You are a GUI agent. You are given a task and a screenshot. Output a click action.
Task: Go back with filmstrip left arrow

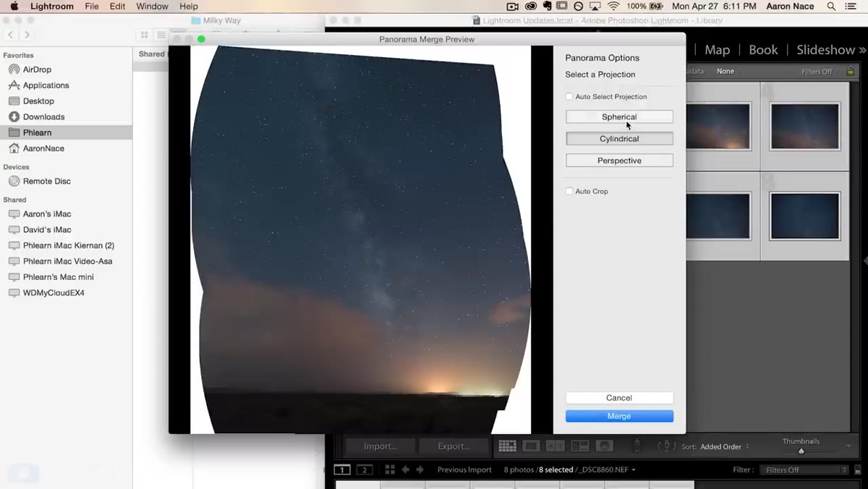click(x=406, y=469)
